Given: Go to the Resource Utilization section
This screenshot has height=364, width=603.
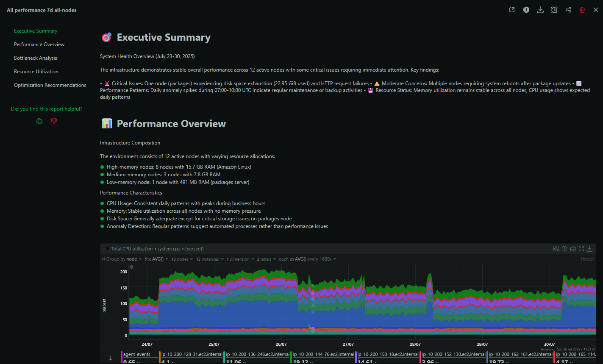Looking at the screenshot, I should pos(36,71).
